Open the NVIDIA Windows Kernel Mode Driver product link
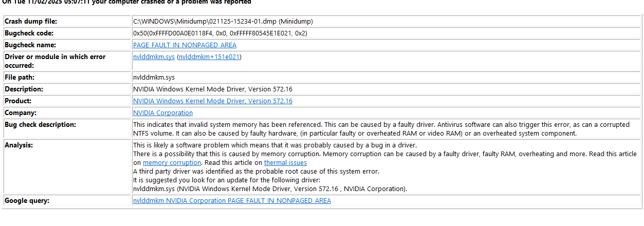This screenshot has width=644, height=226. click(213, 101)
